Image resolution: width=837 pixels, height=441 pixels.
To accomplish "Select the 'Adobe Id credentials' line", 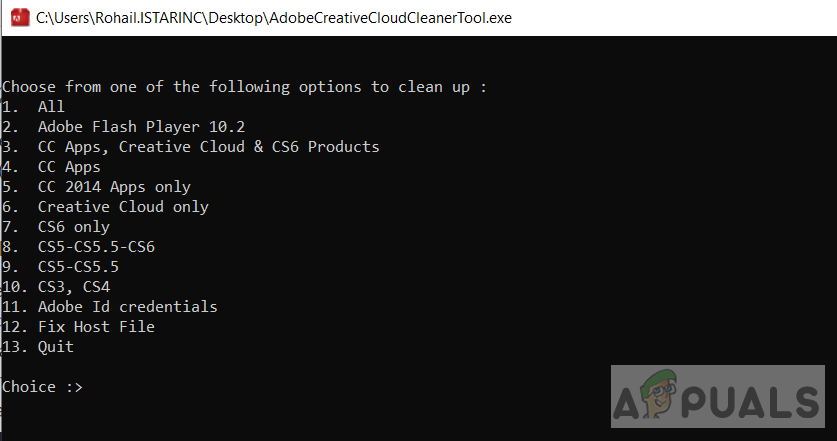I will (x=127, y=306).
